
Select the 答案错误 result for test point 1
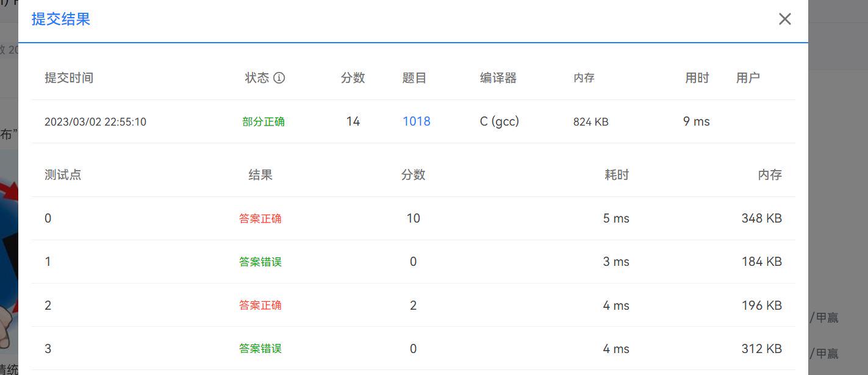coord(259,261)
